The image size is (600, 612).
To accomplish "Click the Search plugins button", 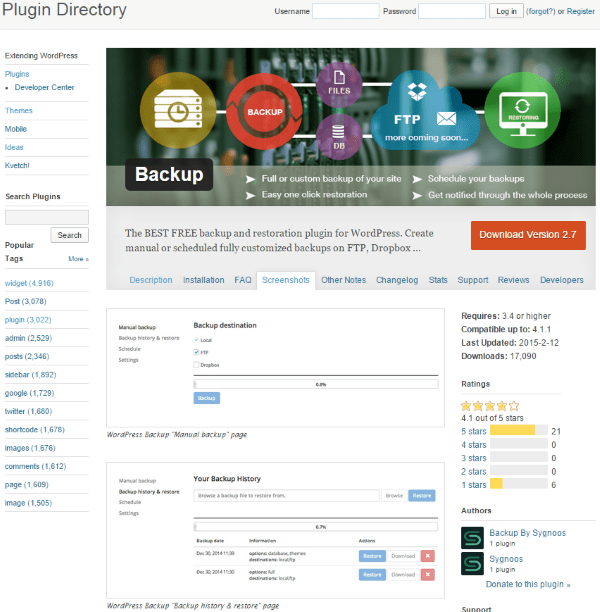I will (x=69, y=235).
